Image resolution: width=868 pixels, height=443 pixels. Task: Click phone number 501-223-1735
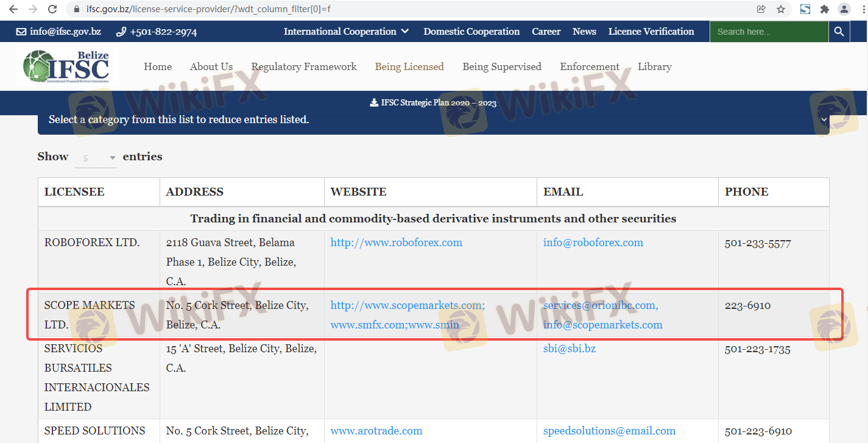pyautogui.click(x=758, y=350)
